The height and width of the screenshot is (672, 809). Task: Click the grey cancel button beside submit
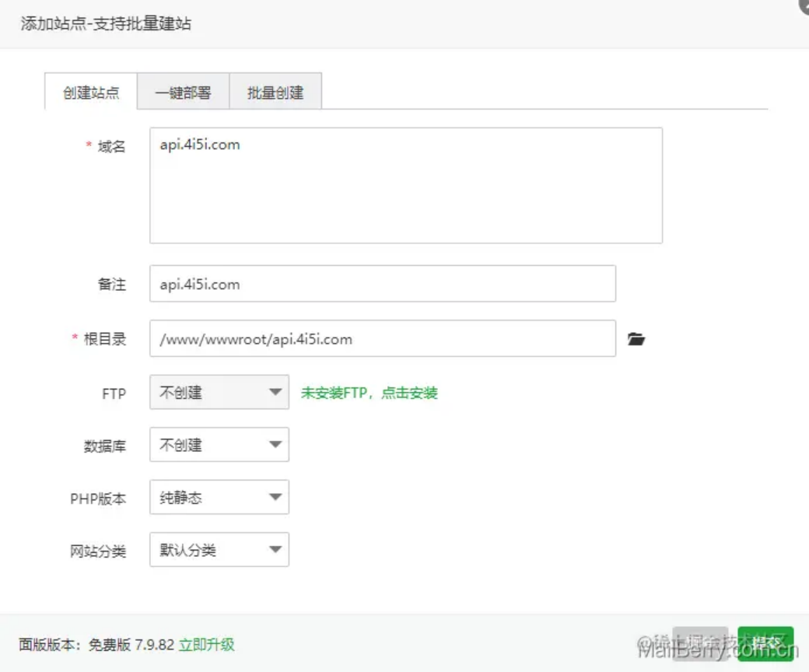[700, 643]
